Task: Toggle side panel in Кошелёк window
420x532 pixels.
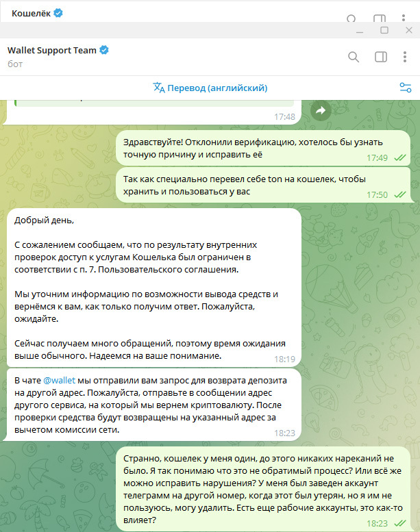Action: [x=380, y=18]
